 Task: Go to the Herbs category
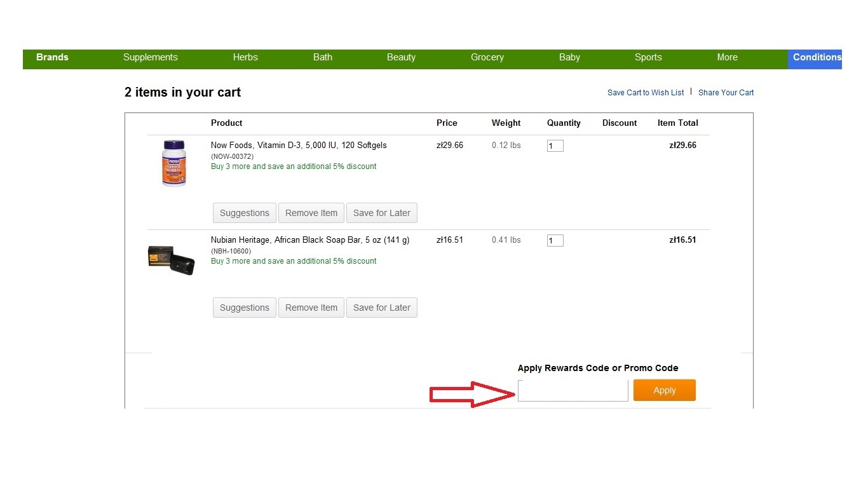[245, 57]
